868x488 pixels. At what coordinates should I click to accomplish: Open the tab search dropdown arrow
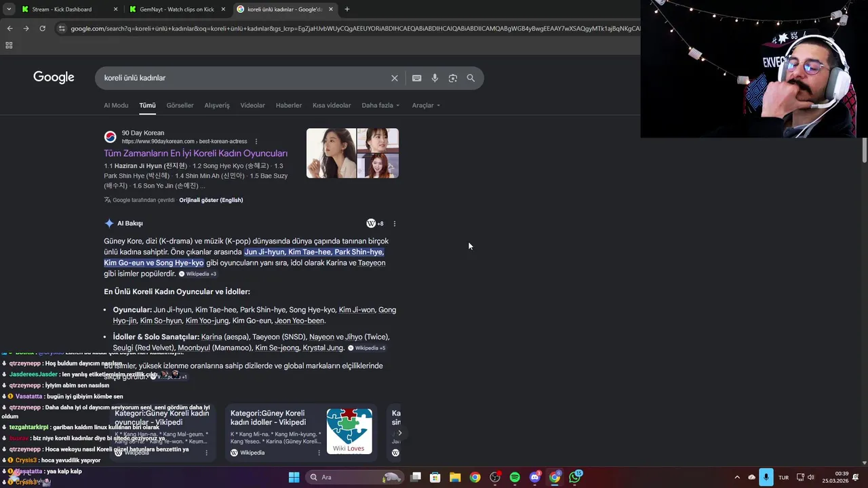pos(9,9)
